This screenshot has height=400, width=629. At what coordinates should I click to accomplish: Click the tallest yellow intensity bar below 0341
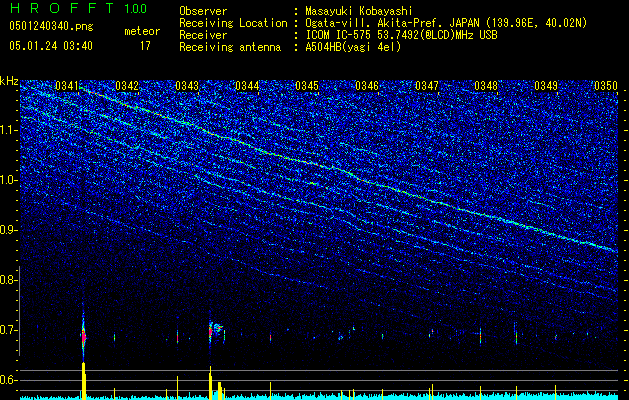[x=84, y=381]
